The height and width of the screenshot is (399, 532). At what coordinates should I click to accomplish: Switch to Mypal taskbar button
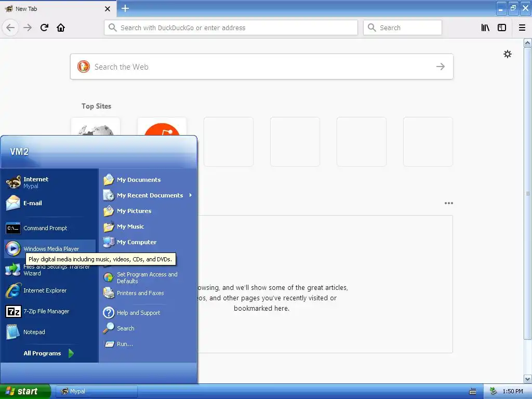click(96, 391)
